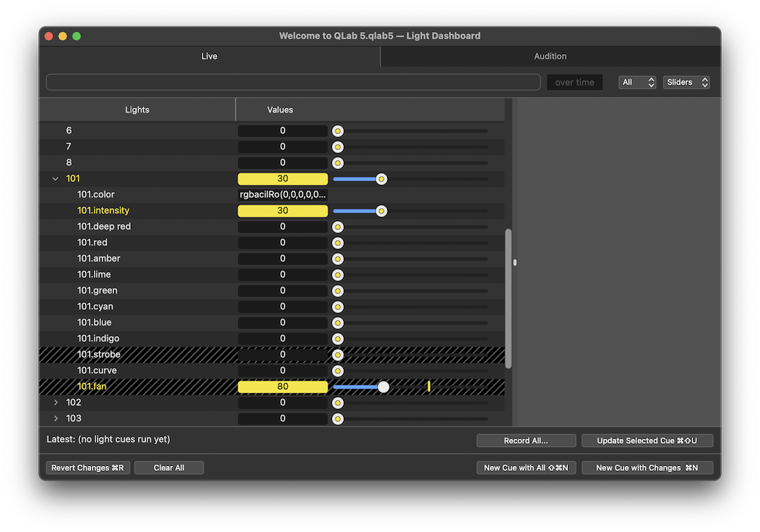760x532 pixels.
Task: Expand the 103 light group
Action: click(56, 419)
